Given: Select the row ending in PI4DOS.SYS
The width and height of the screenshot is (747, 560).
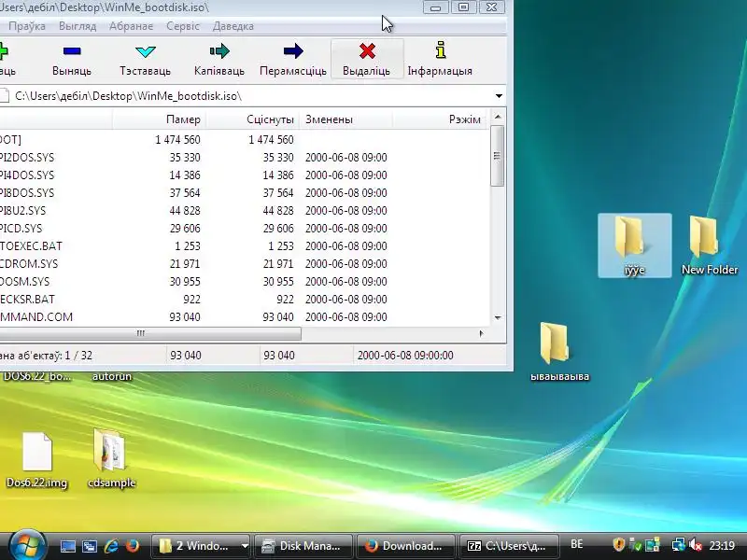Looking at the screenshot, I should (244, 175).
